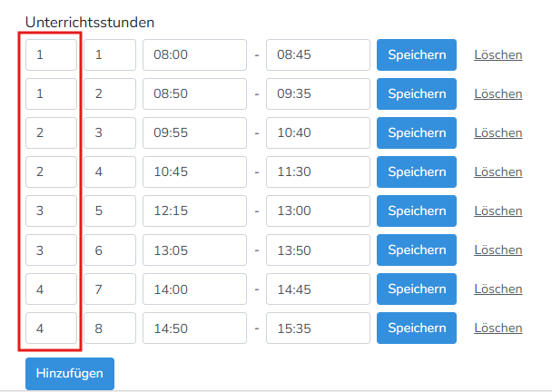Viewport: 552px width, 392px height.
Task: Click Löschen for the 10:45 lesson
Action: (x=498, y=171)
